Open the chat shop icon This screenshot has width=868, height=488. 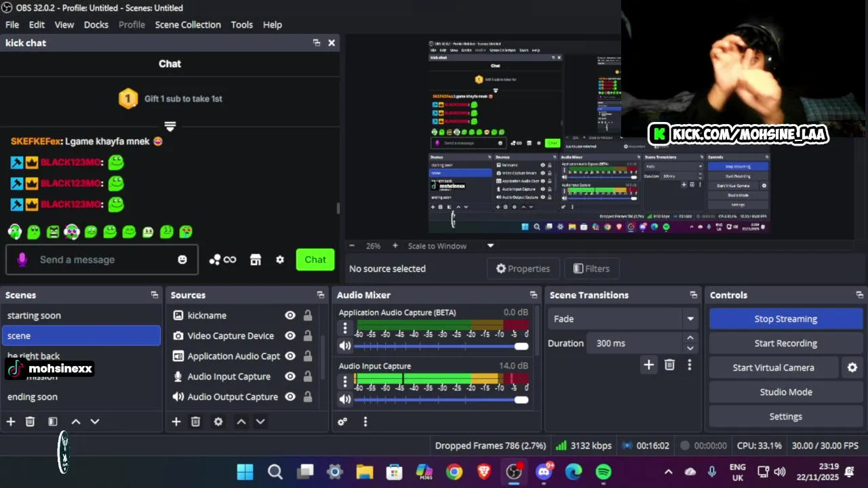(x=256, y=260)
